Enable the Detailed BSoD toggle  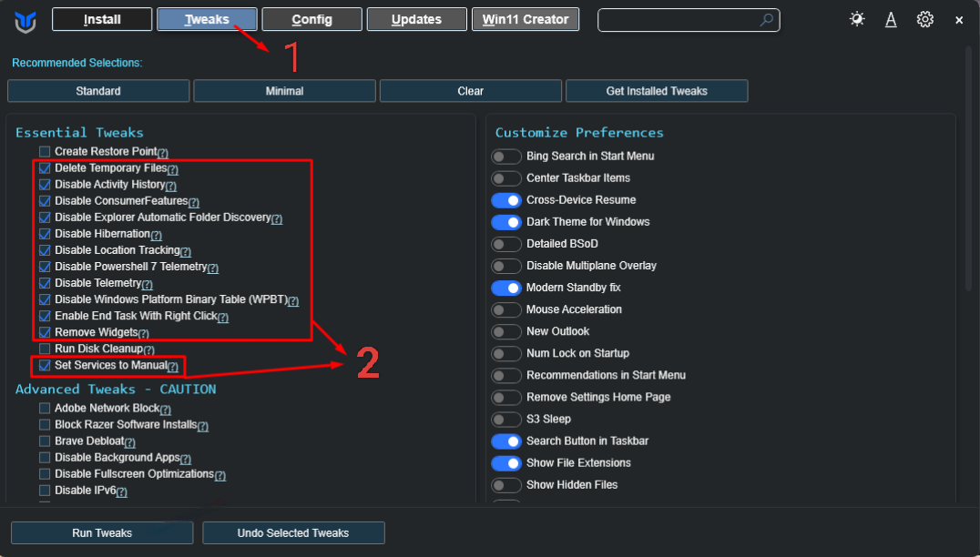point(506,244)
